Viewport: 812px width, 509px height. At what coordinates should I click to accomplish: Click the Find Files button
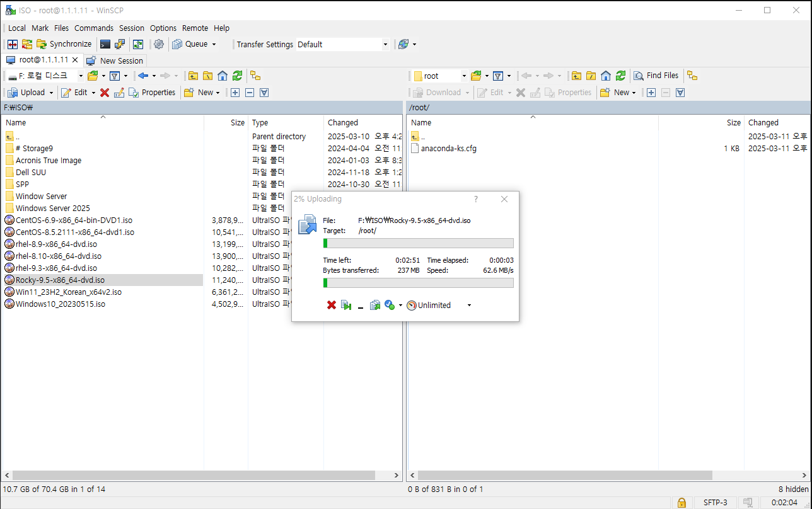tap(656, 76)
